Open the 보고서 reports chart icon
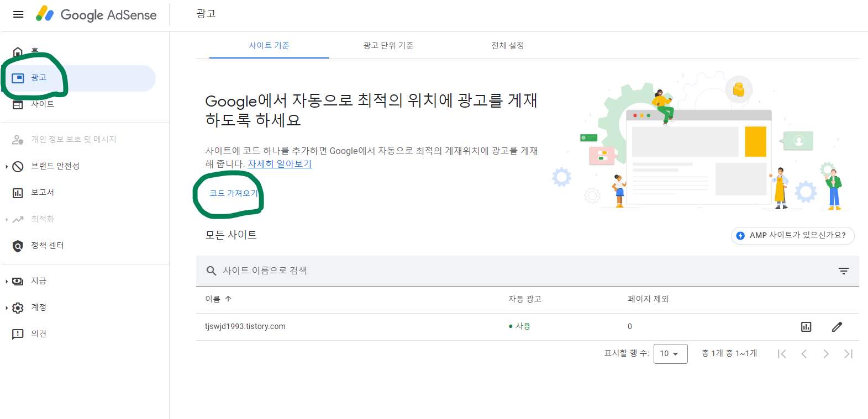 (18, 193)
